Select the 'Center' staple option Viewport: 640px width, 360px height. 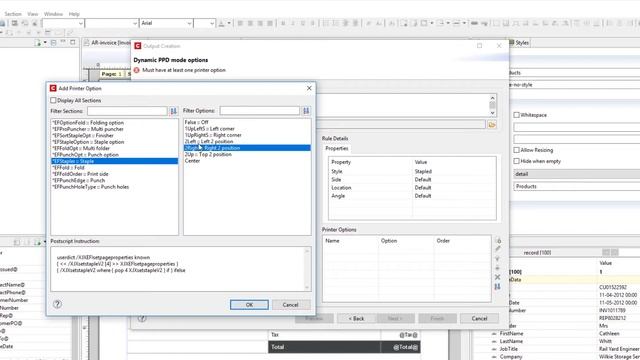[192, 161]
